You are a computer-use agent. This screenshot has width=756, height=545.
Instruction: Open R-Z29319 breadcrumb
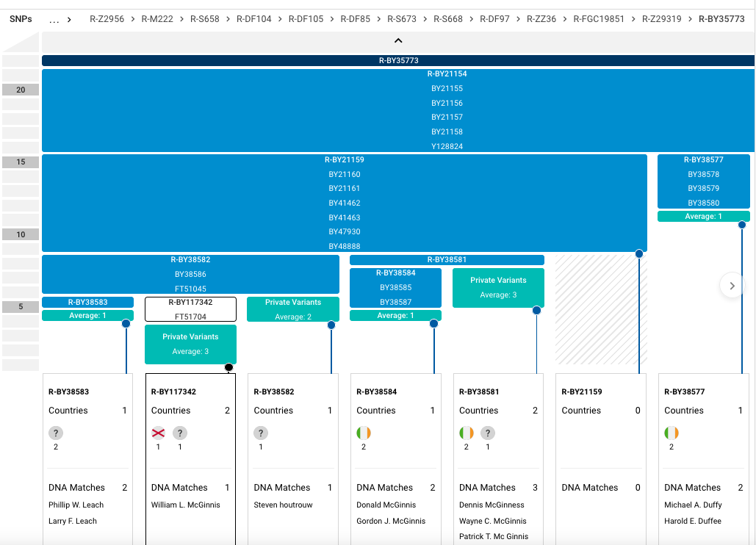click(x=661, y=19)
